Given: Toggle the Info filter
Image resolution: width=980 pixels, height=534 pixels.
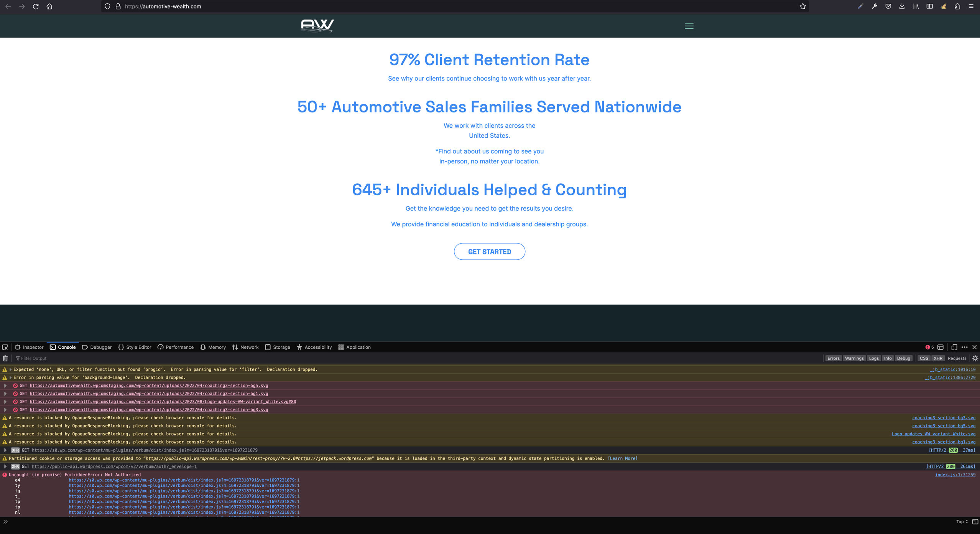Looking at the screenshot, I should 888,358.
